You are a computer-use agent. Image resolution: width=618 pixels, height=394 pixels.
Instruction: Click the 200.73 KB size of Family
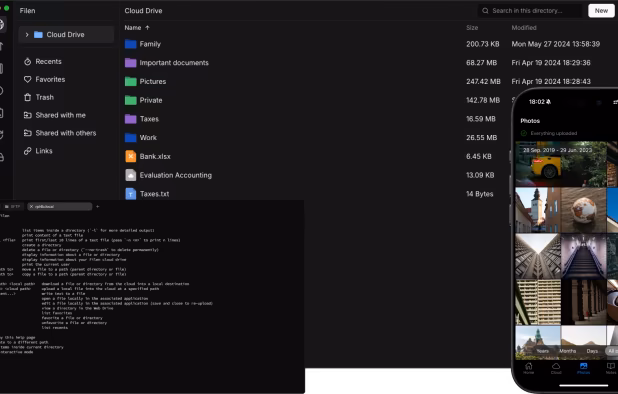click(x=483, y=44)
